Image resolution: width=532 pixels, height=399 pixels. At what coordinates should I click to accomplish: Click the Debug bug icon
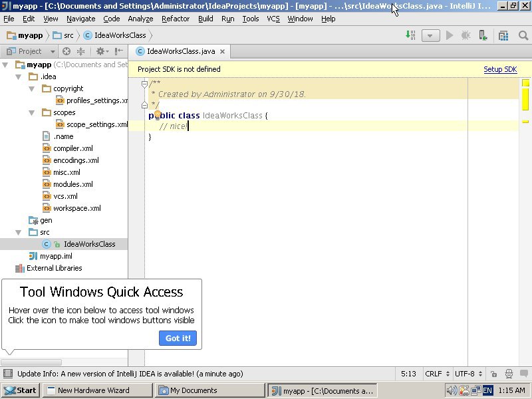(x=466, y=35)
